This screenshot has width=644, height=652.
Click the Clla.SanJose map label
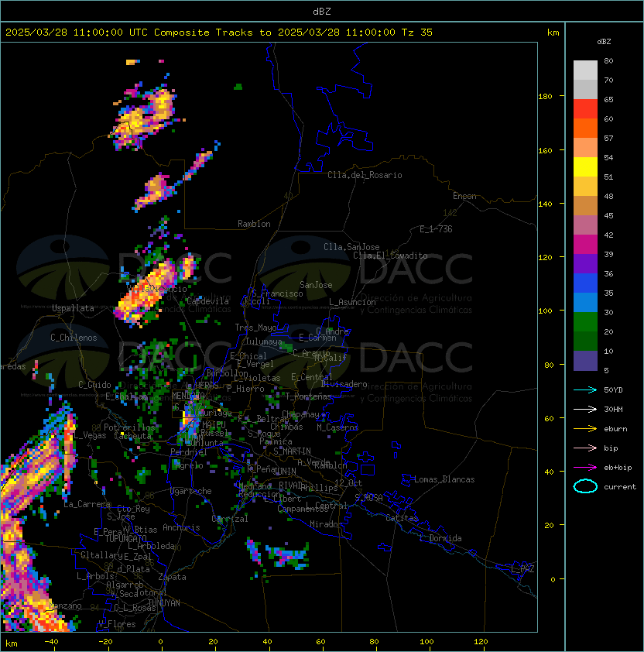tap(351, 247)
